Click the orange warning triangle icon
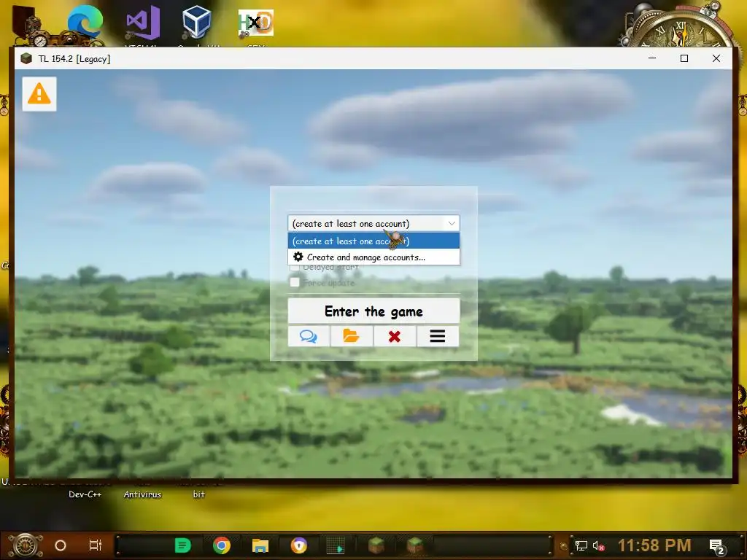The image size is (747, 560). (39, 94)
